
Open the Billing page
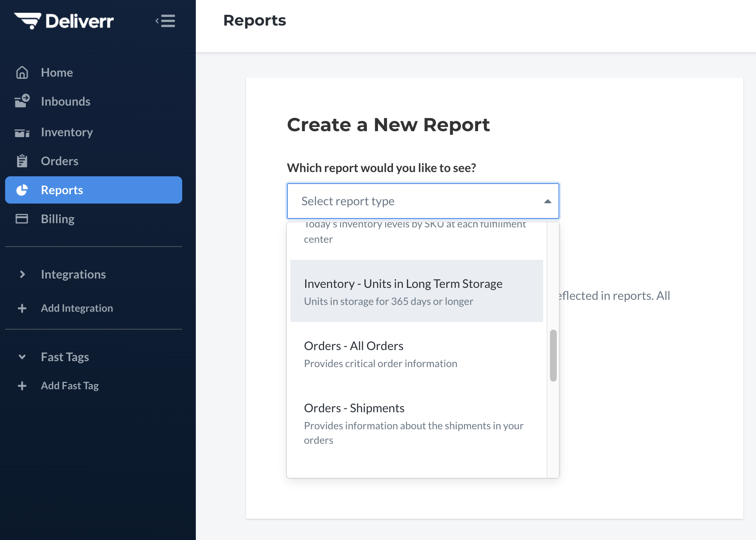[x=94, y=219]
